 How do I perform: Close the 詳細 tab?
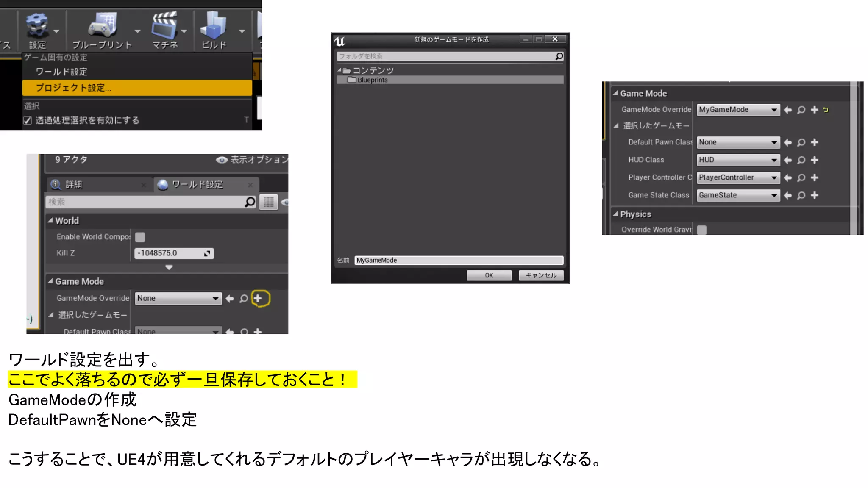[x=144, y=185]
